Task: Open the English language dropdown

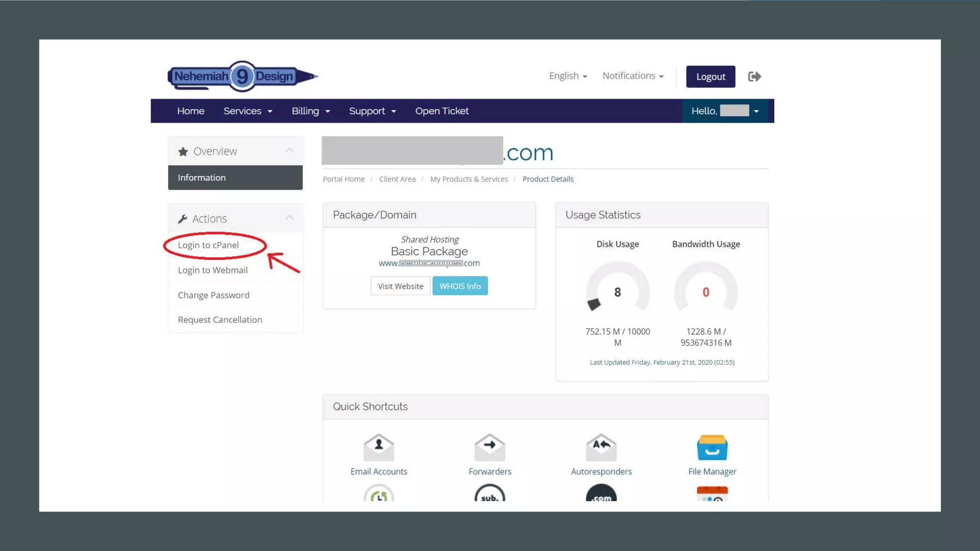Action: coord(568,76)
